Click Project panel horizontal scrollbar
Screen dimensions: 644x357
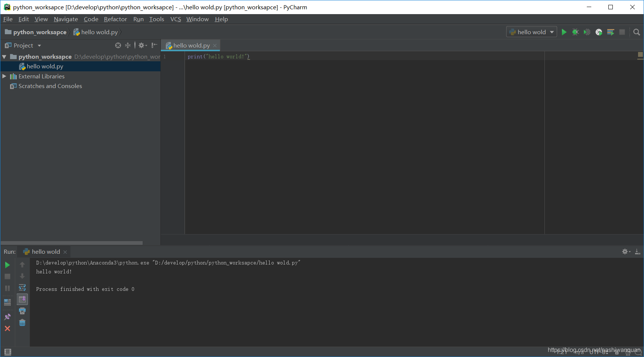pos(72,243)
